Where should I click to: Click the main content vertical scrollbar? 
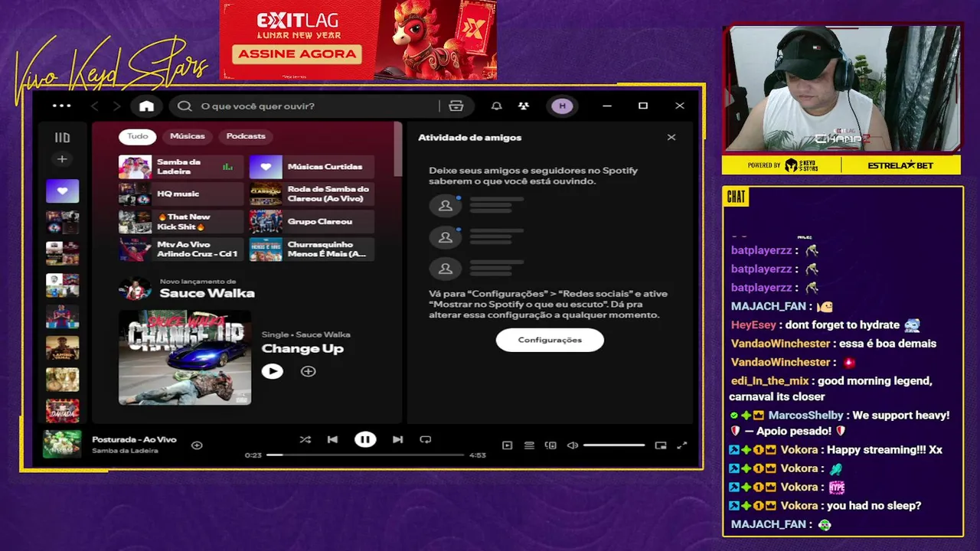coord(398,150)
